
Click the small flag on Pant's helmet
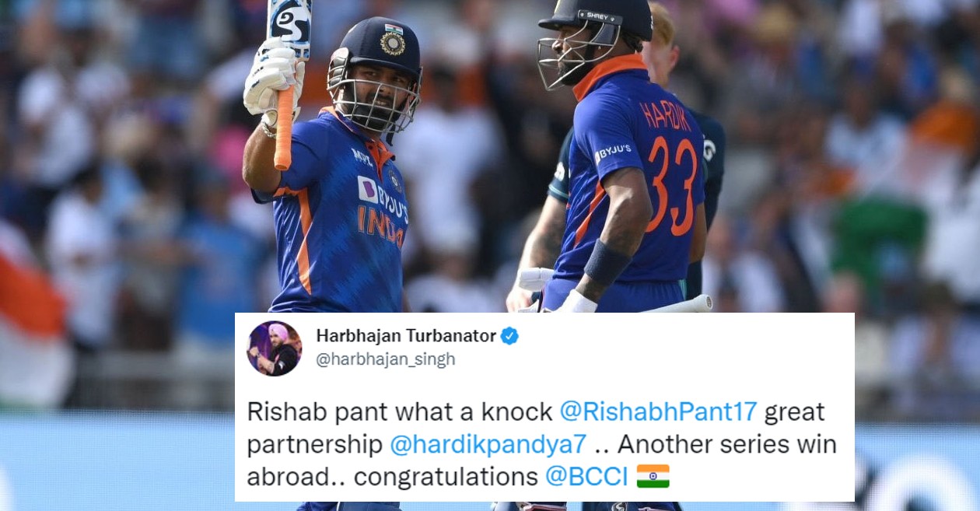click(x=394, y=30)
